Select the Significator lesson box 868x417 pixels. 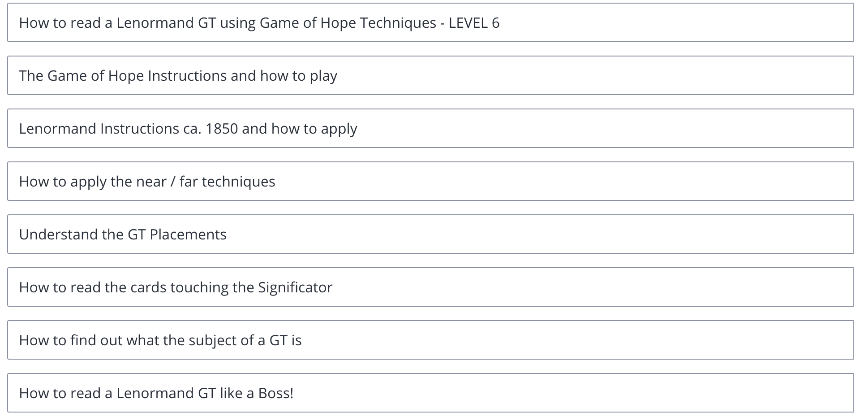coord(430,287)
